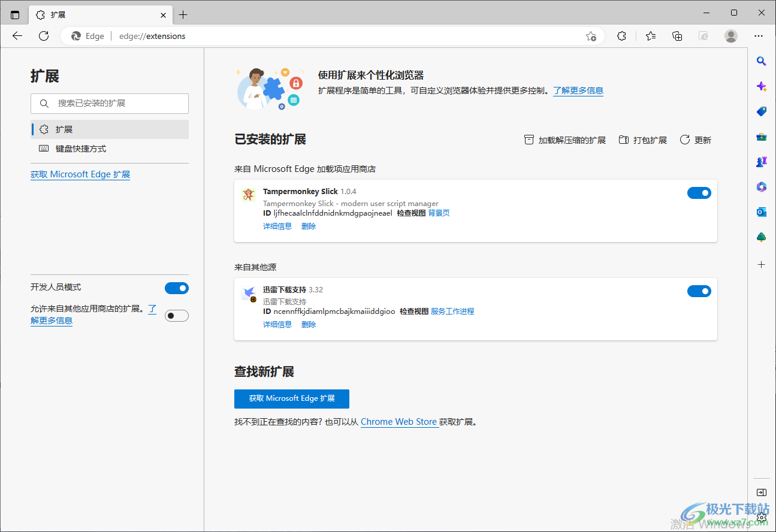
Task: Click Tampermonkey Slick monkey icon
Action: coord(248,195)
